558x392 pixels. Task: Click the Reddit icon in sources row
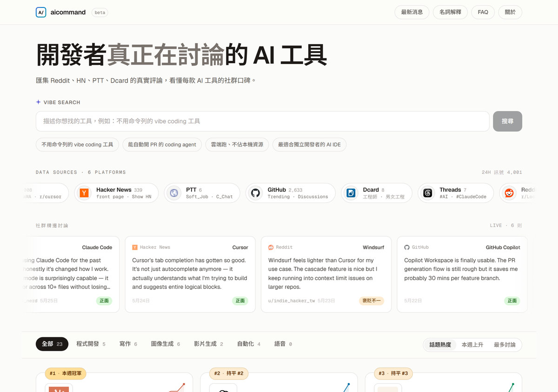tap(509, 193)
